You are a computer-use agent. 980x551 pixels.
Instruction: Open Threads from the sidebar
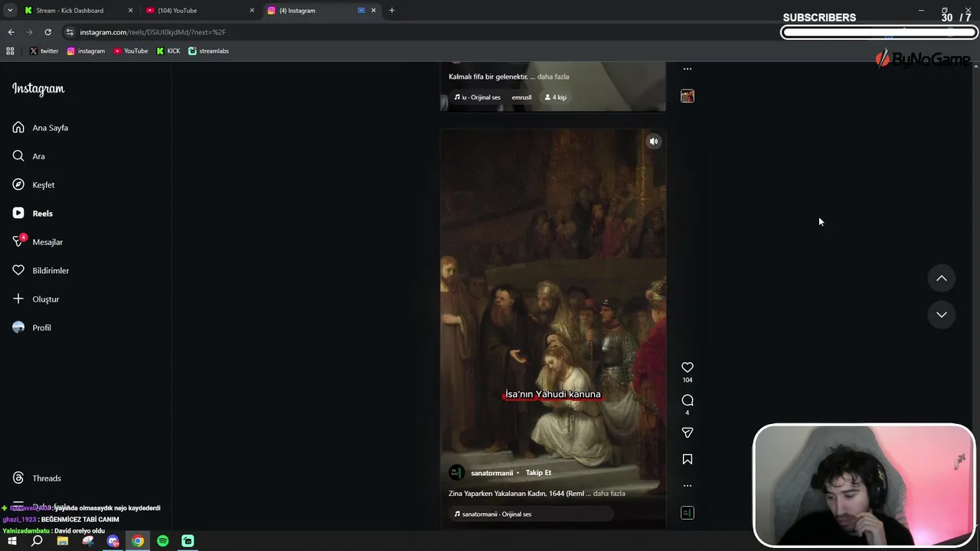click(37, 478)
